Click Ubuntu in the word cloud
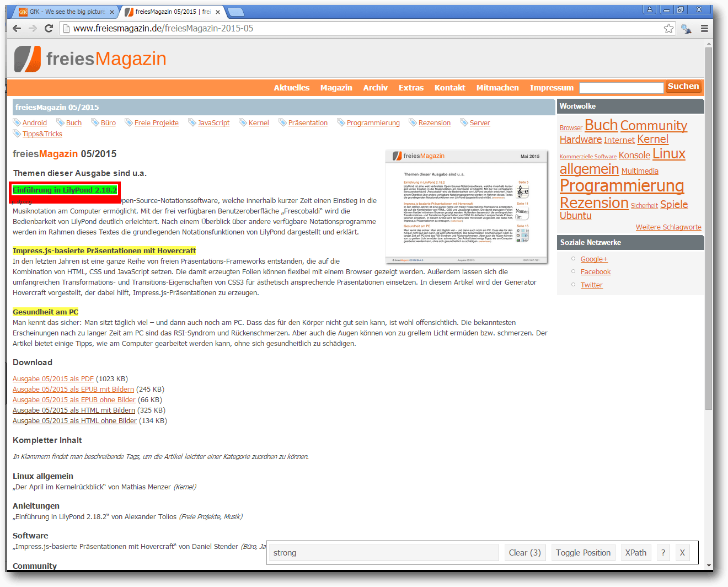The image size is (728, 587). click(576, 216)
